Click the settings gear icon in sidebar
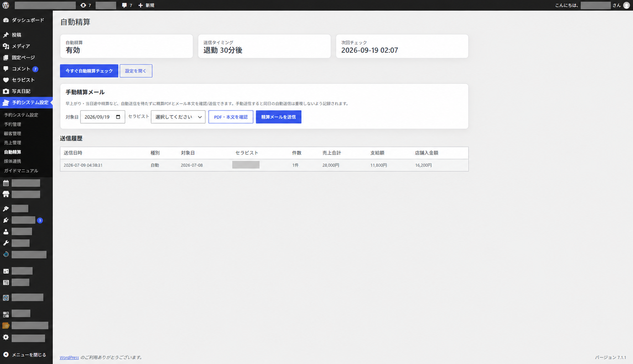This screenshot has width=633, height=364. 6,337
